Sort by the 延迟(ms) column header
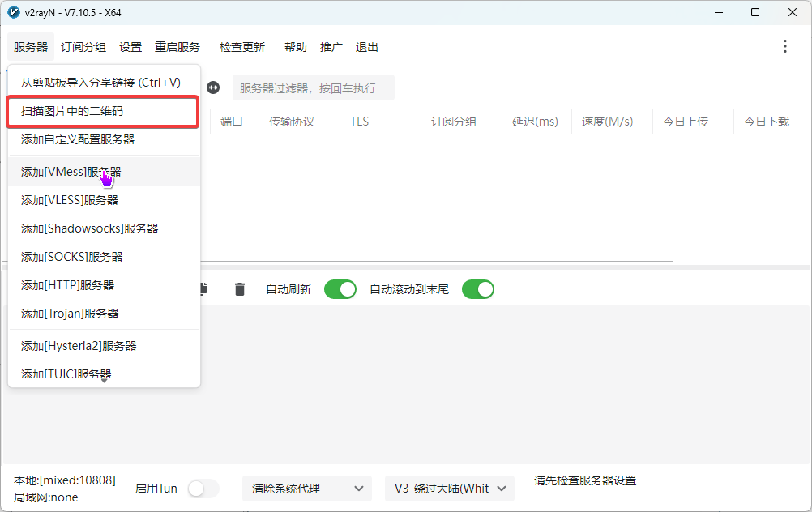 pos(535,122)
